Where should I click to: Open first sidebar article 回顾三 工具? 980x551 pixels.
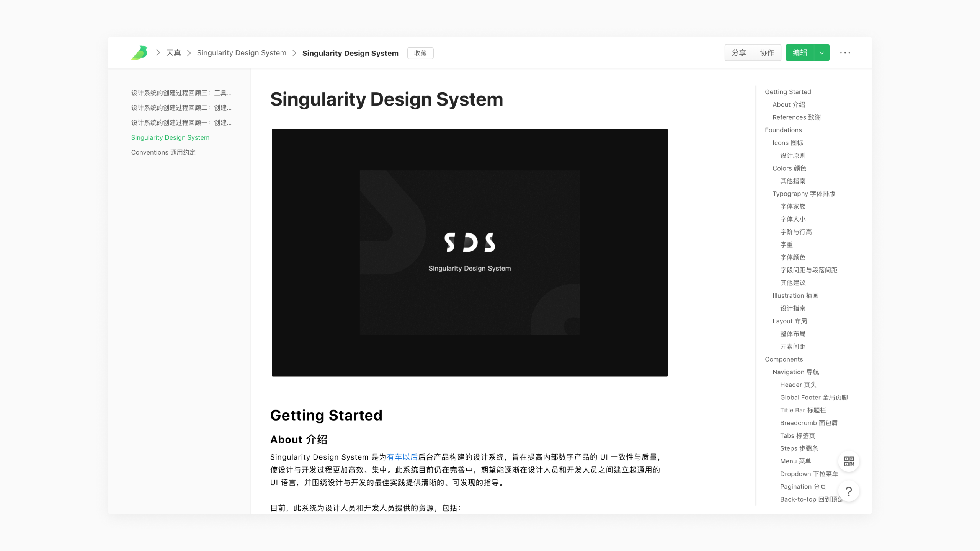pyautogui.click(x=181, y=93)
